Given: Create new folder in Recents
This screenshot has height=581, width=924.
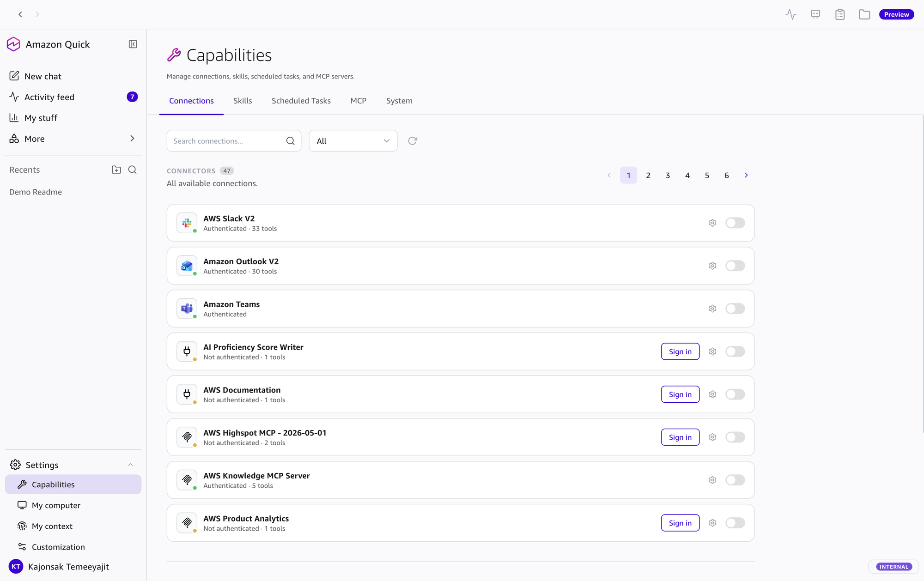Looking at the screenshot, I should (116, 170).
